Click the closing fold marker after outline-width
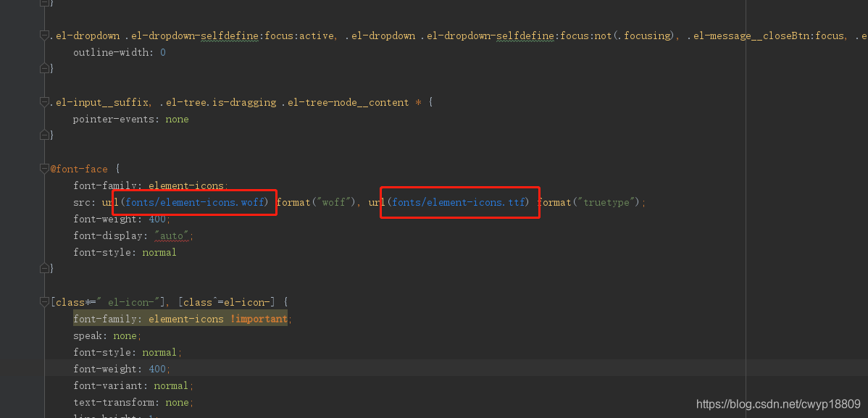 pos(43,69)
